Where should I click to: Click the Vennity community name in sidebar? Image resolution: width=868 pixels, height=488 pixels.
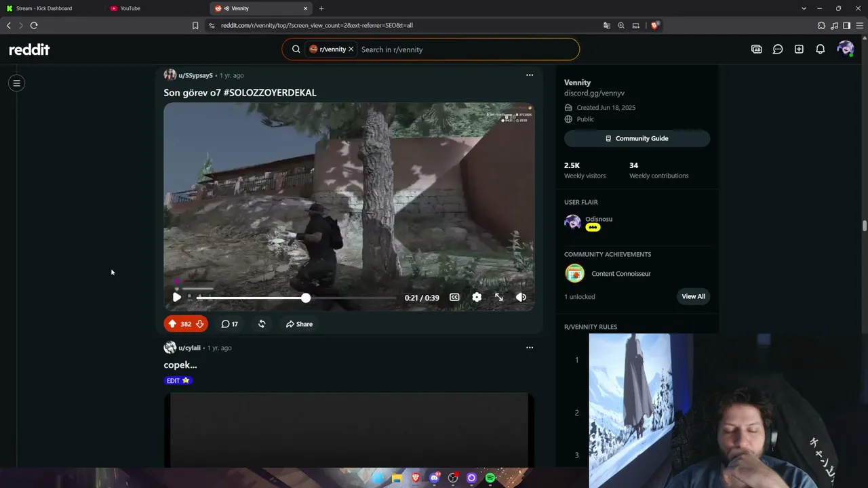click(x=577, y=83)
